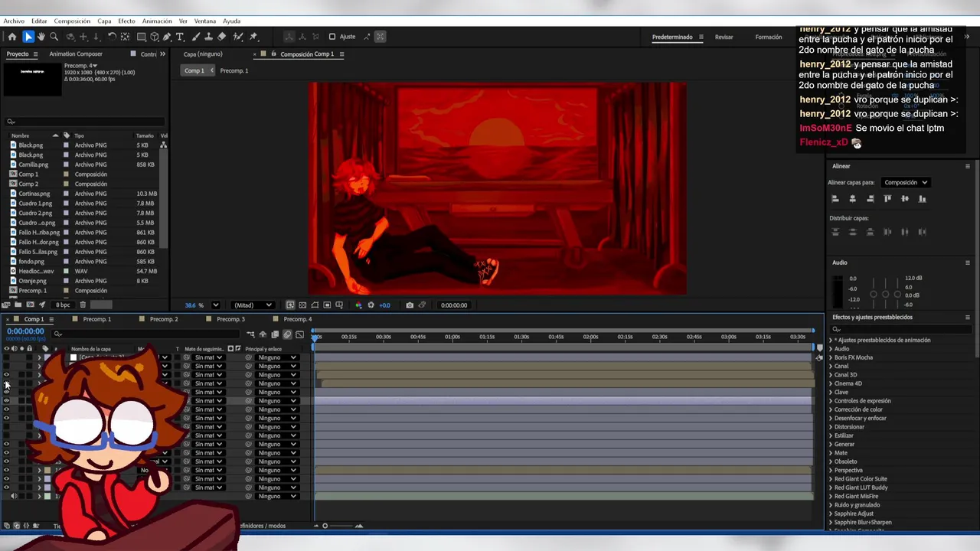980x551 pixels.
Task: Align layers vertically centered
Action: coord(905,199)
